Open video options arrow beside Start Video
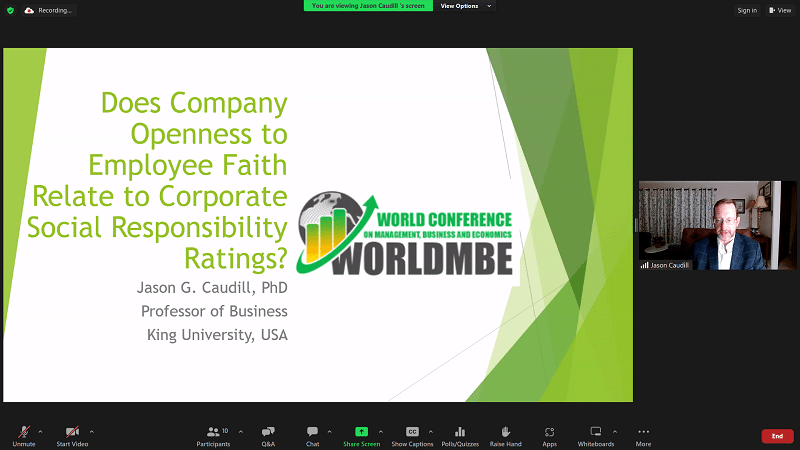This screenshot has width=800, height=450. (x=92, y=431)
